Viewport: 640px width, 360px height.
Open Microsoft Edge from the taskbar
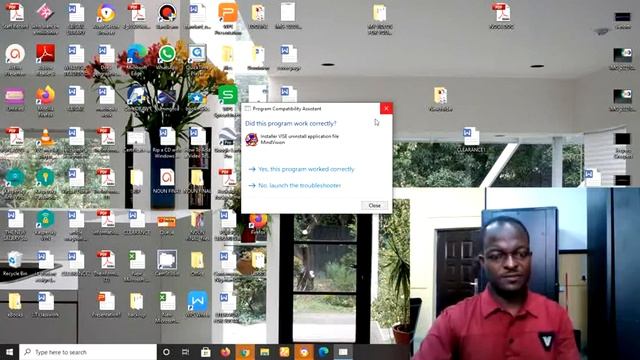(x=324, y=352)
